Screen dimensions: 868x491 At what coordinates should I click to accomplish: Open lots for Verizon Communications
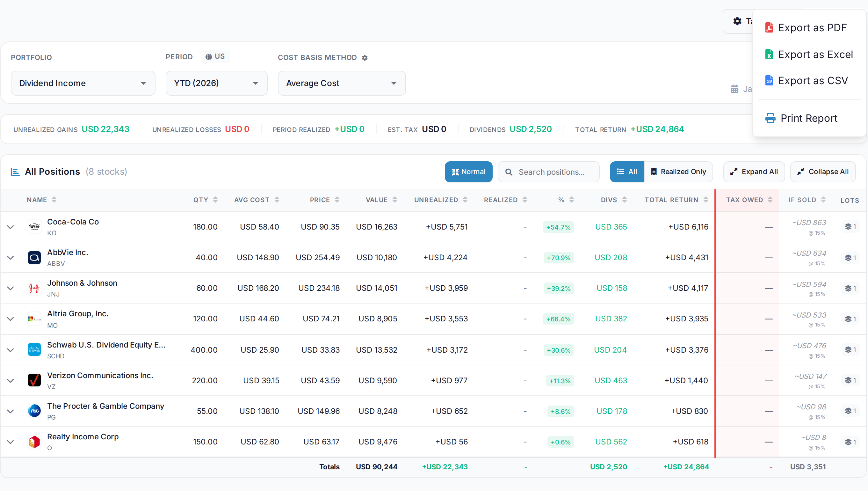850,380
